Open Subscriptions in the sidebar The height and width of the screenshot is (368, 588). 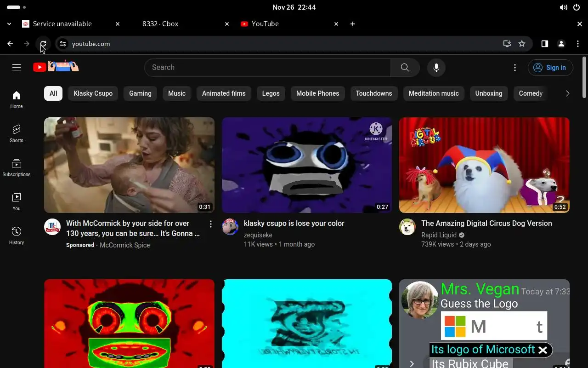[x=17, y=167]
